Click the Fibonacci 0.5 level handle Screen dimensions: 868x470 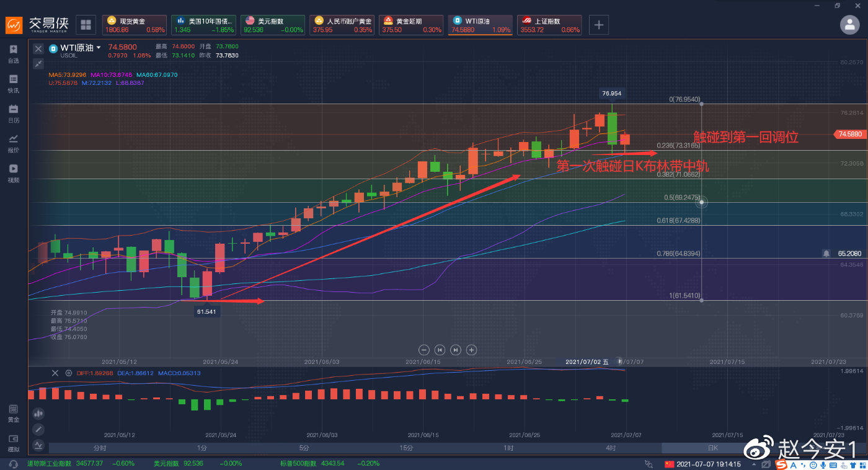pyautogui.click(x=702, y=202)
